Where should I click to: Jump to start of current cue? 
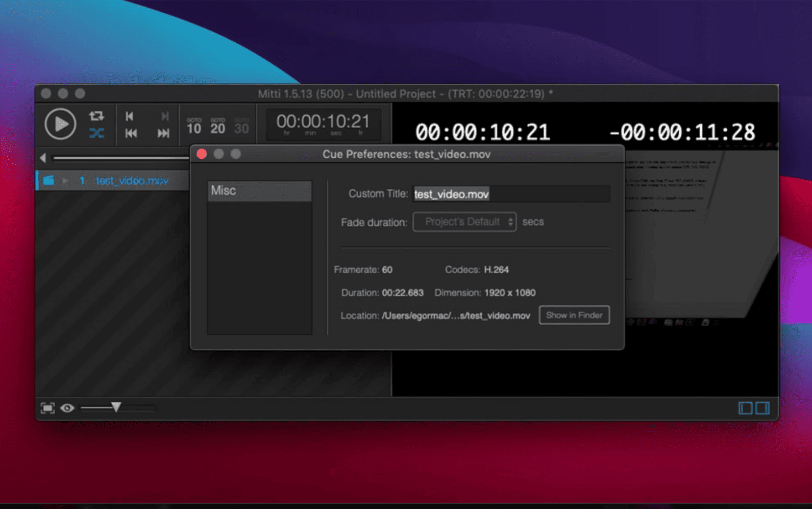[x=130, y=116]
